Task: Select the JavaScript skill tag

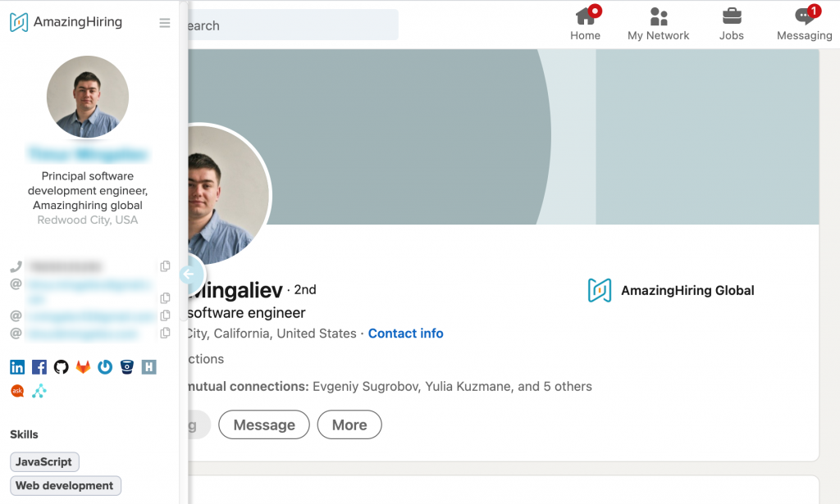Action: click(x=44, y=461)
